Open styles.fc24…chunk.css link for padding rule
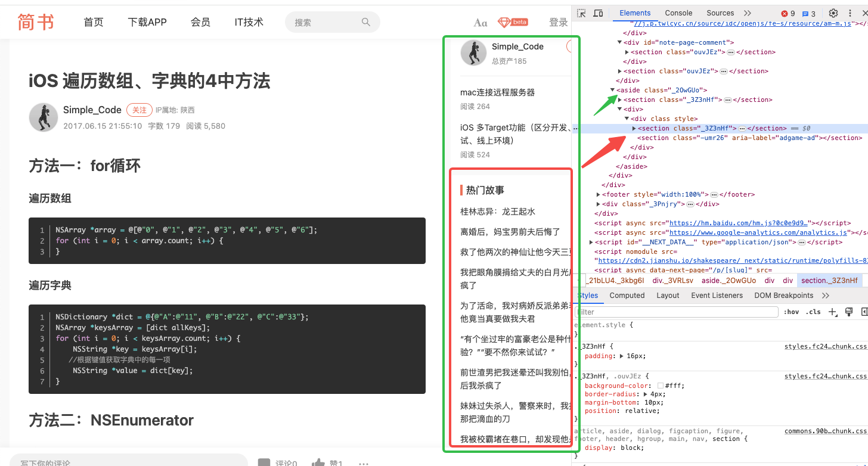Screen dimensions: 868x466 [x=826, y=346]
